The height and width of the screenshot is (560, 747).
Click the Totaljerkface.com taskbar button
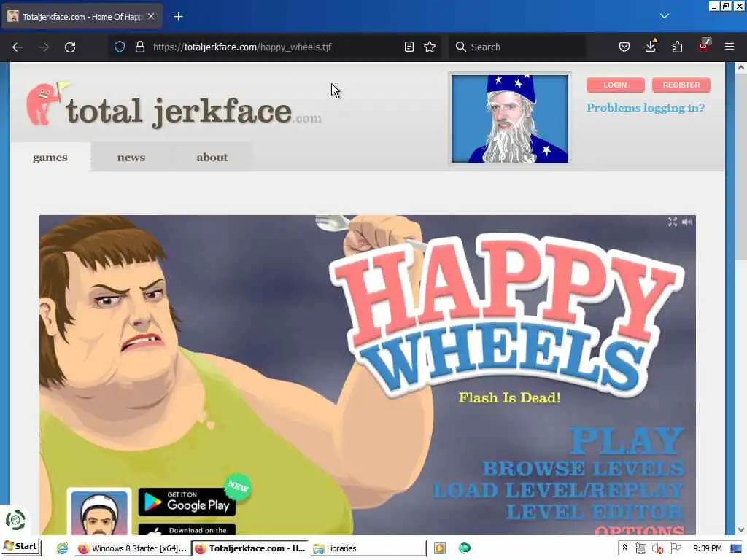tap(249, 548)
